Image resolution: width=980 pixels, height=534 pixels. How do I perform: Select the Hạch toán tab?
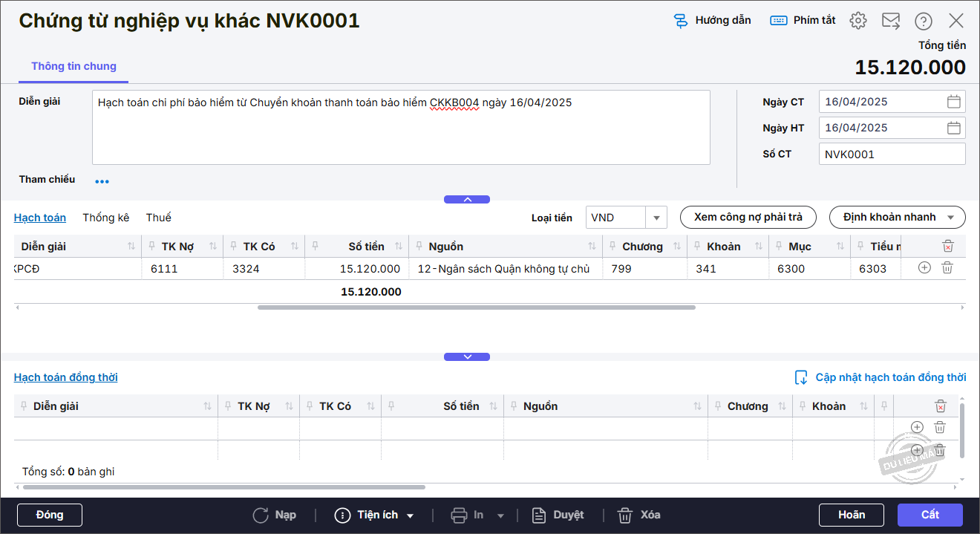[x=40, y=218]
